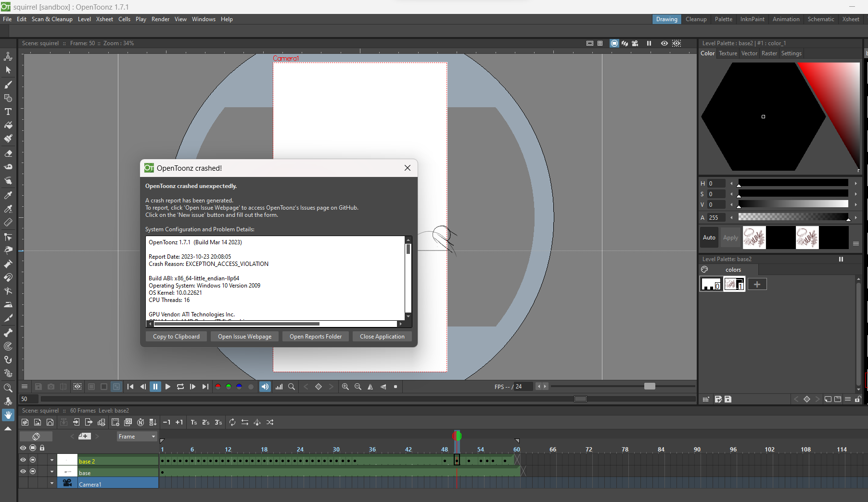Click the frame number field showing 50
The image size is (868, 502).
click(28, 399)
